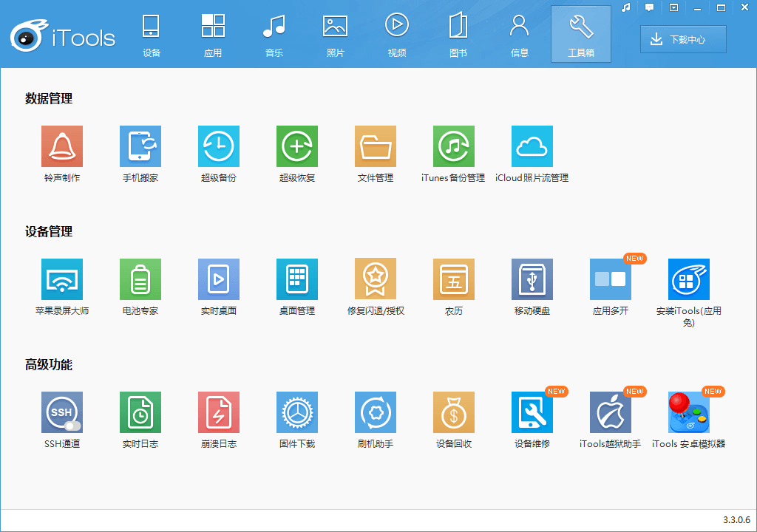Open the 电池专家 battery expert

tap(140, 279)
